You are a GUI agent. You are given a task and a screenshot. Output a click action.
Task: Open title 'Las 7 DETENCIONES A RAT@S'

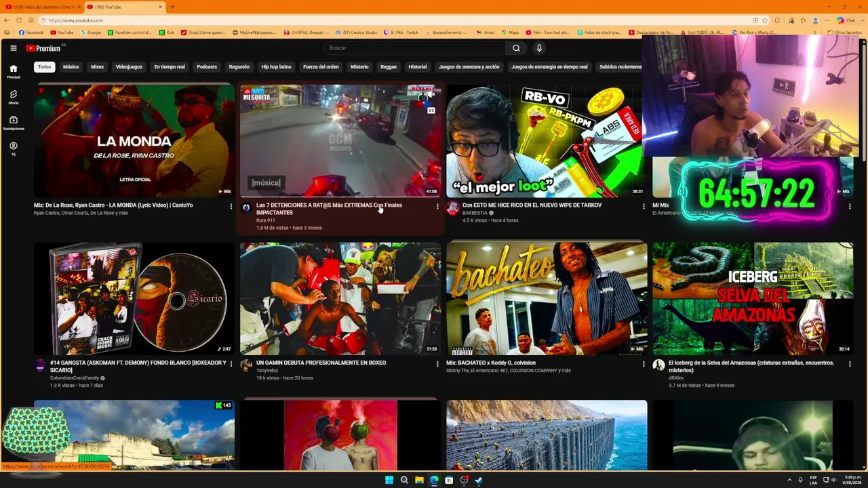(x=329, y=209)
